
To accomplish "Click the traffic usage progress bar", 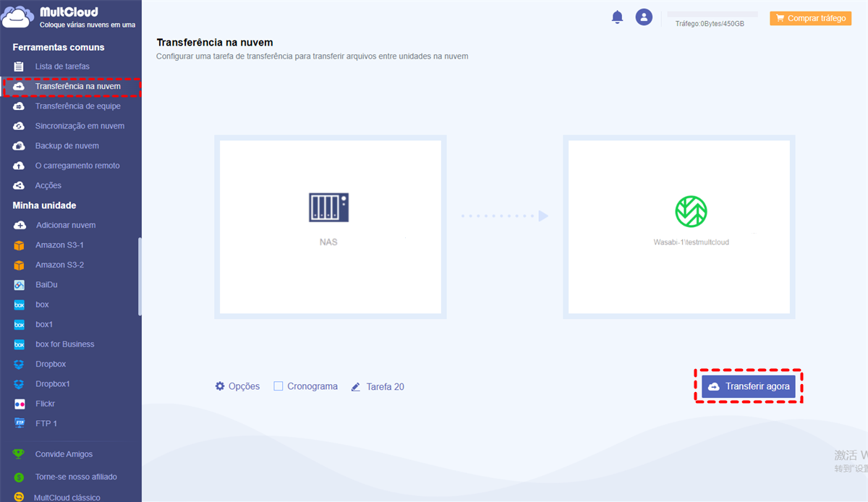I will tap(712, 14).
